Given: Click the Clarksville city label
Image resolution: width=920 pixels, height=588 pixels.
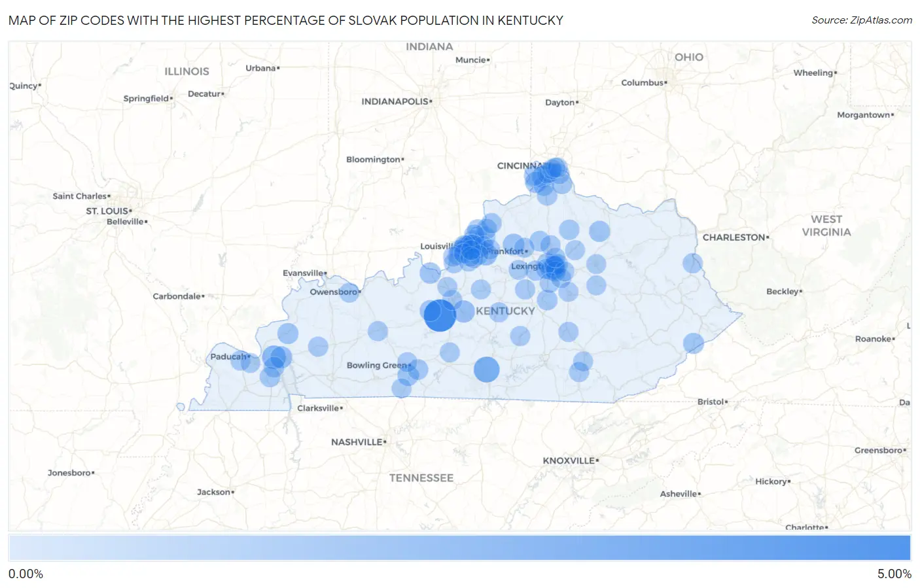Looking at the screenshot, I should pyautogui.click(x=319, y=407).
